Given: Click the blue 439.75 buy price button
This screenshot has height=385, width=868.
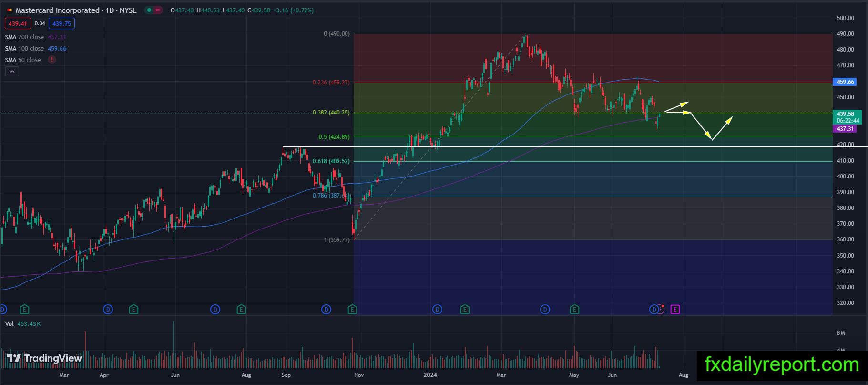Looking at the screenshot, I should 62,23.
